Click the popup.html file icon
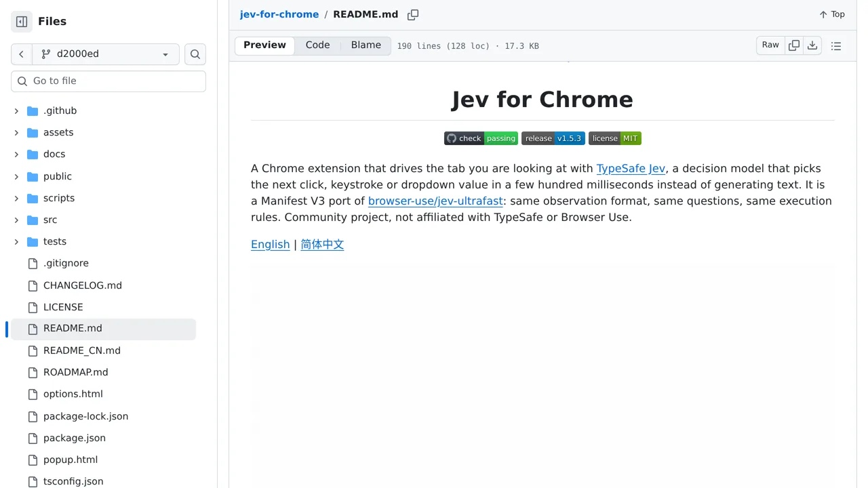This screenshot has height=488, width=868. [33, 460]
